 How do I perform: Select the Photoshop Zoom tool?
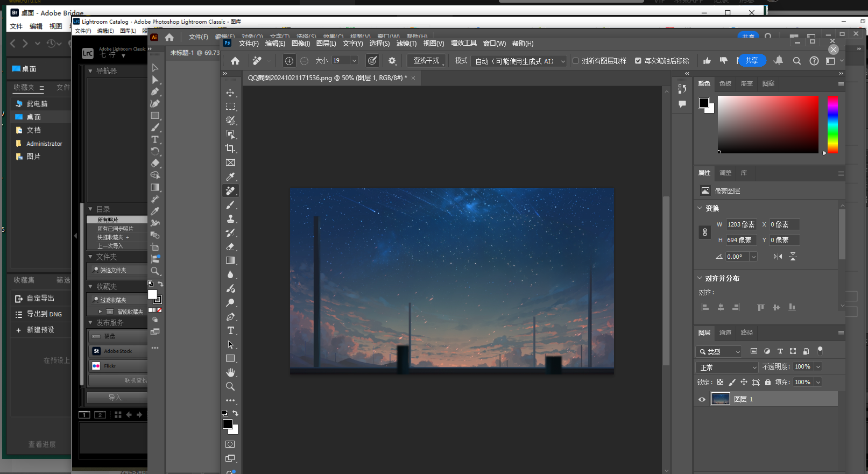click(230, 386)
